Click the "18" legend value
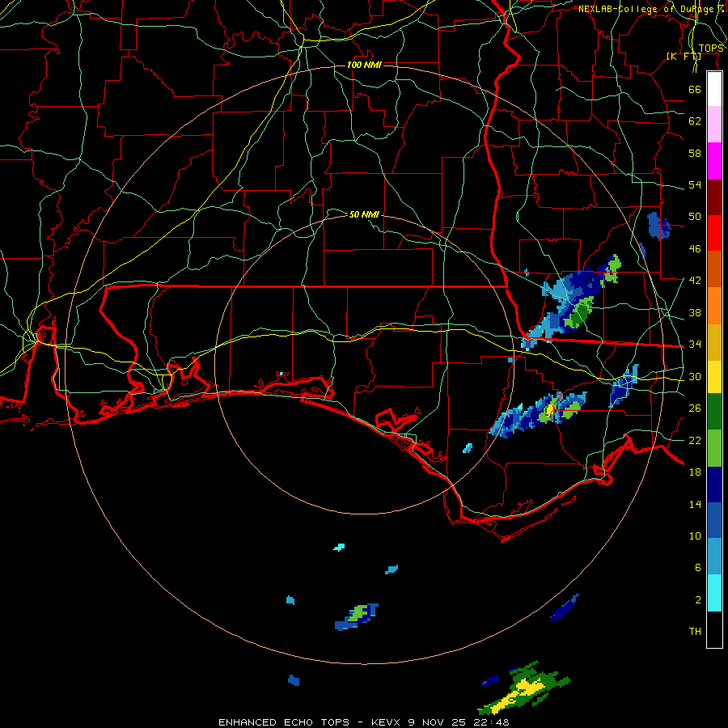The height and width of the screenshot is (728, 728). click(x=695, y=472)
